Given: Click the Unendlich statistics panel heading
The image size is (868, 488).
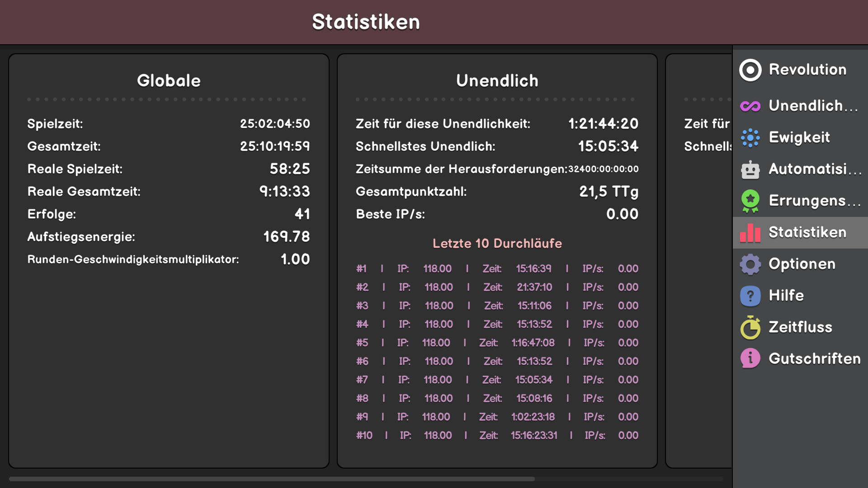Looking at the screenshot, I should click(497, 81).
